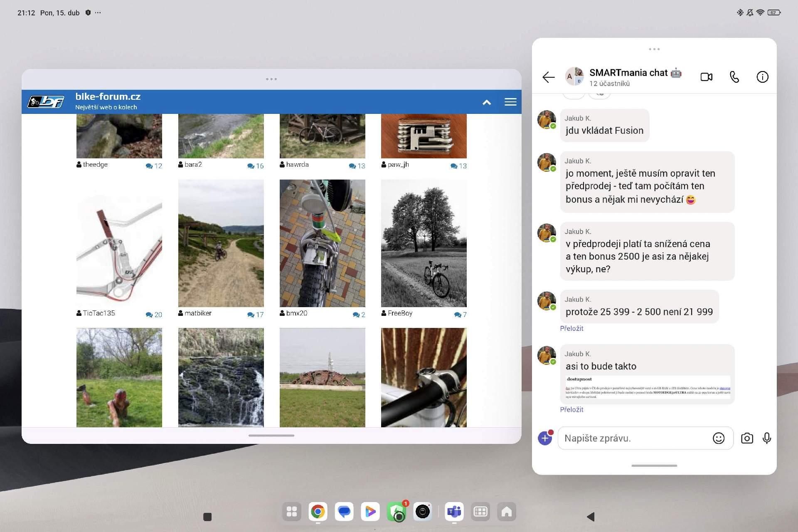Screen dimensions: 798x532
Task: Open the plus attachments button
Action: tap(545, 438)
